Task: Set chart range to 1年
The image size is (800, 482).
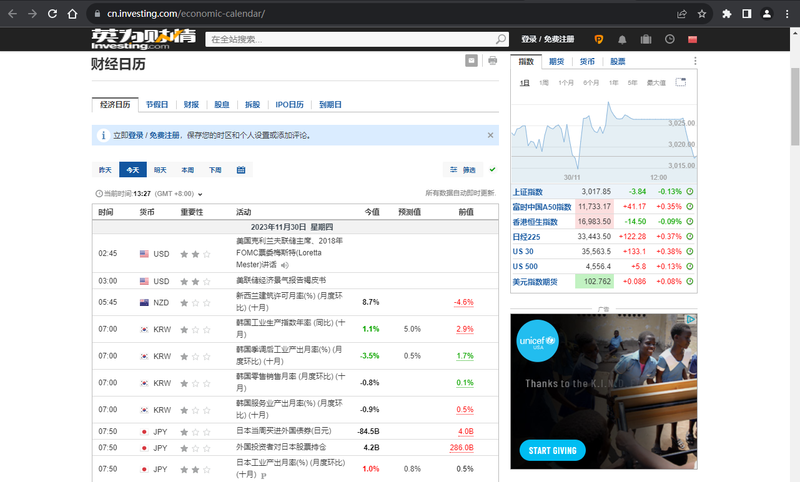Action: [613, 83]
